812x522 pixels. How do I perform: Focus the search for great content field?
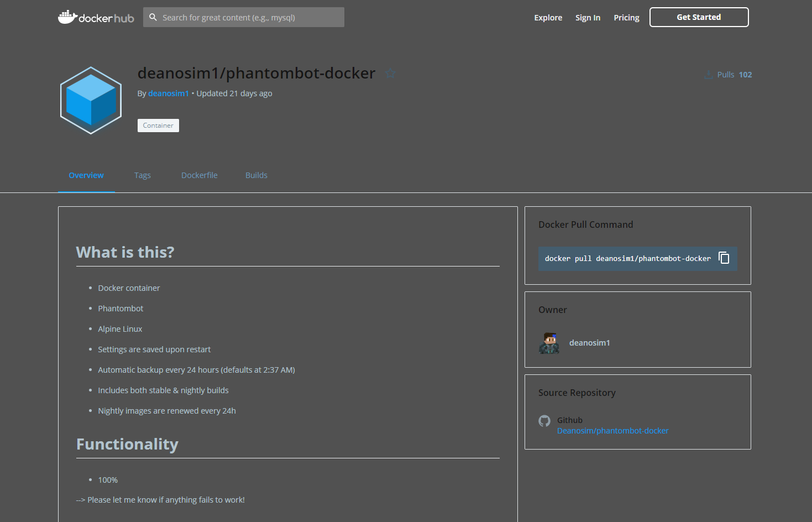click(x=244, y=17)
